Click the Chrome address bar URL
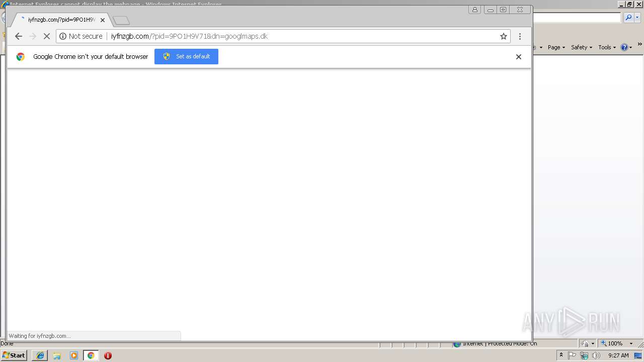This screenshot has height=362, width=644. click(x=189, y=36)
